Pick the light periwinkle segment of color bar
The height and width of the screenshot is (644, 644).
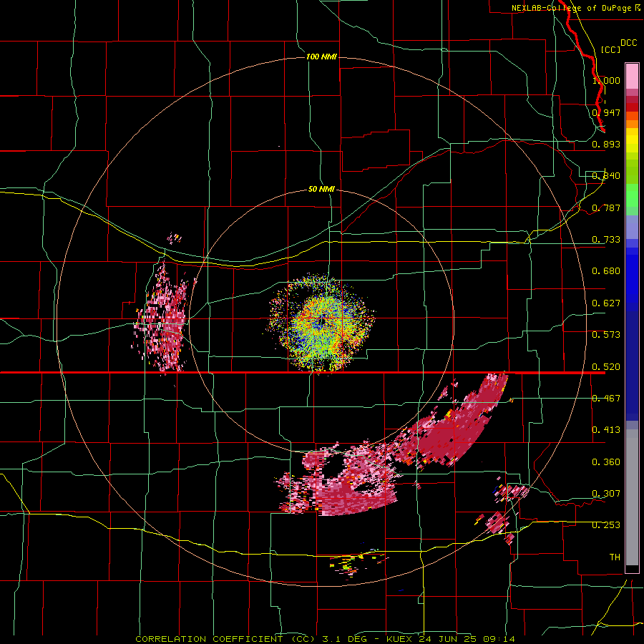coord(632,227)
